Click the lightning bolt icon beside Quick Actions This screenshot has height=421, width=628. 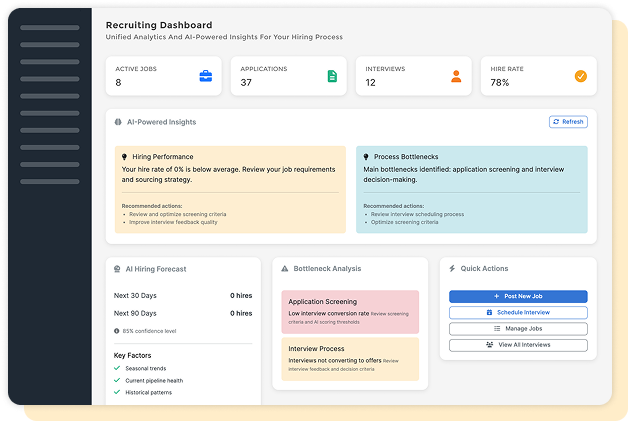[452, 268]
